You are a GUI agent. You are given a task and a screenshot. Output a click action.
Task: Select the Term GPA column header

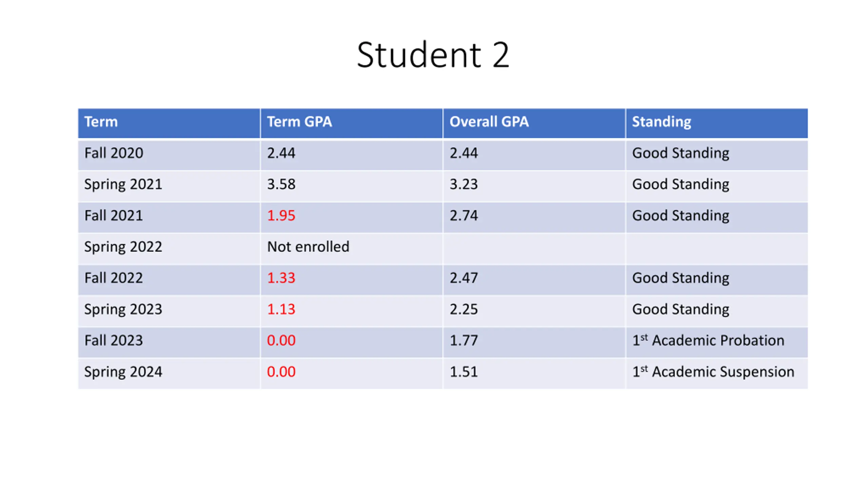click(351, 123)
